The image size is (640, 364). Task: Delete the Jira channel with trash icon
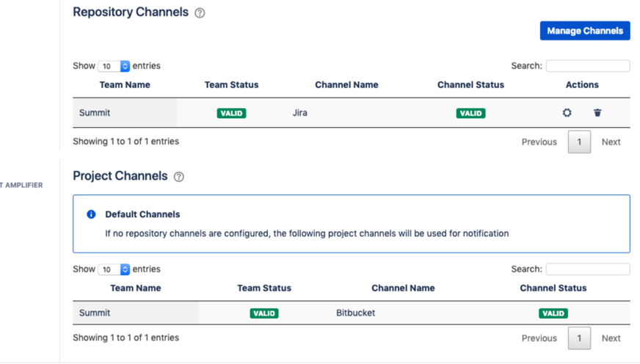point(597,113)
